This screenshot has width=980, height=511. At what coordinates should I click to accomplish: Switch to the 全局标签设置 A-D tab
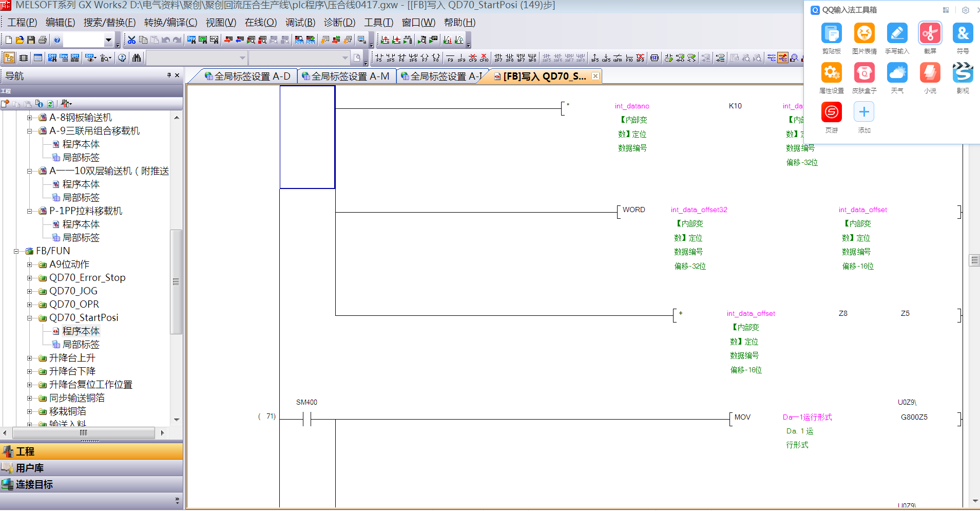(x=247, y=77)
